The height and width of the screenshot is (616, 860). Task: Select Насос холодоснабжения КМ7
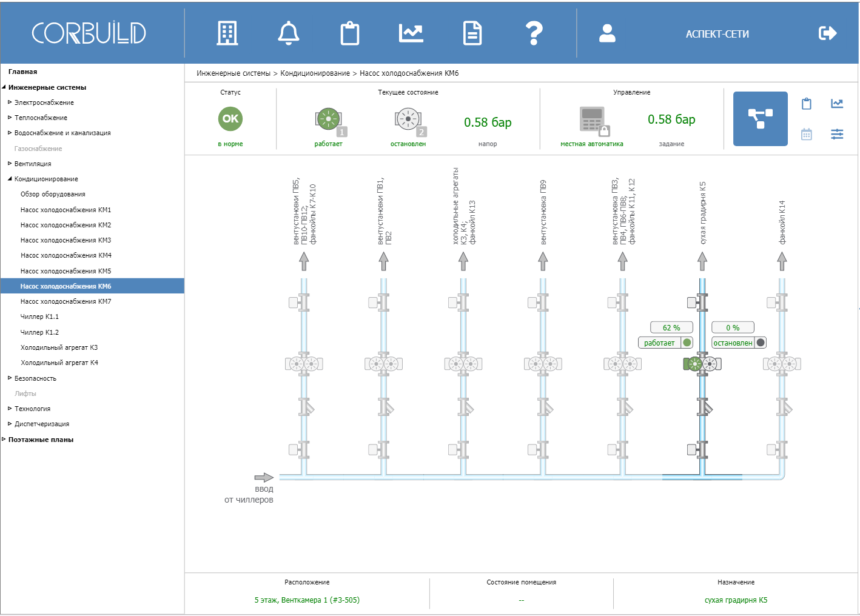[x=66, y=301]
